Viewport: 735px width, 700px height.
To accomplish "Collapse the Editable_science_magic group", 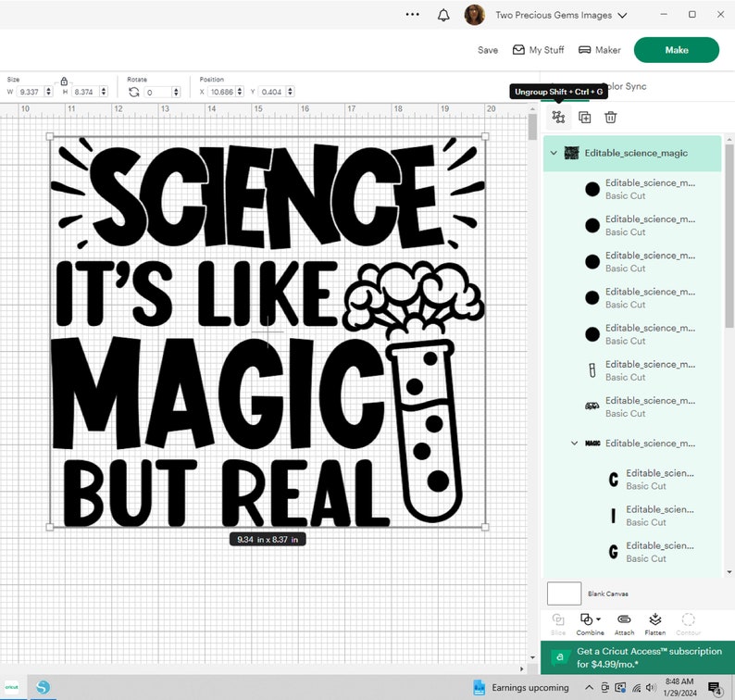I will [554, 153].
